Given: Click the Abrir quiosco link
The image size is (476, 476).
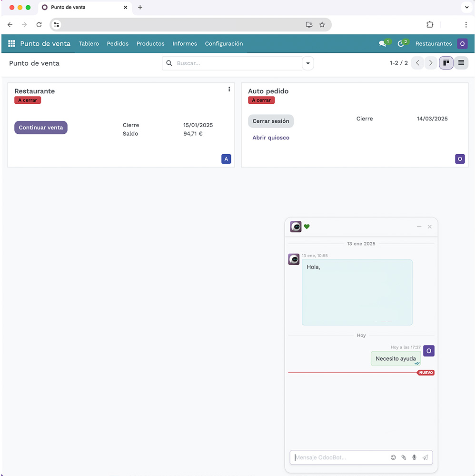Looking at the screenshot, I should (271, 138).
